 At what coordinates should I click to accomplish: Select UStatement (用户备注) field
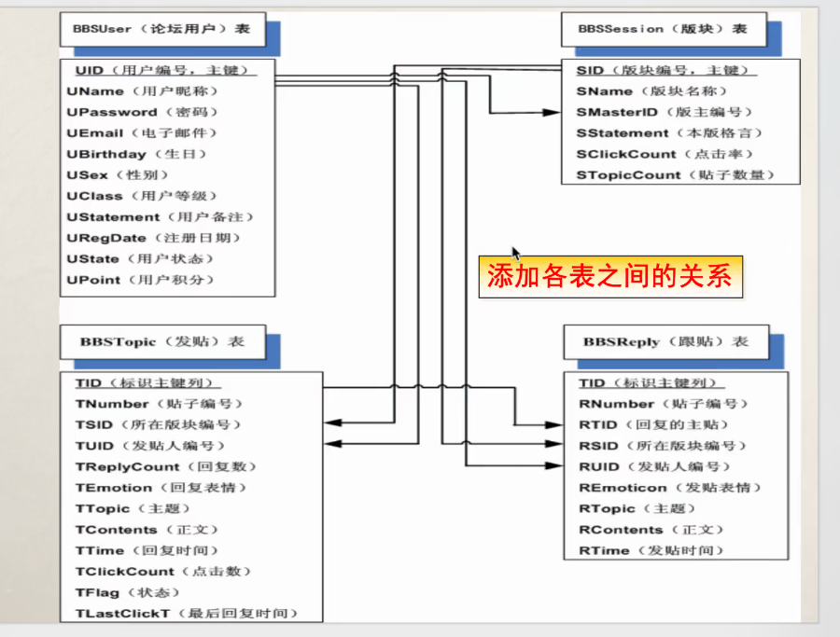point(161,216)
